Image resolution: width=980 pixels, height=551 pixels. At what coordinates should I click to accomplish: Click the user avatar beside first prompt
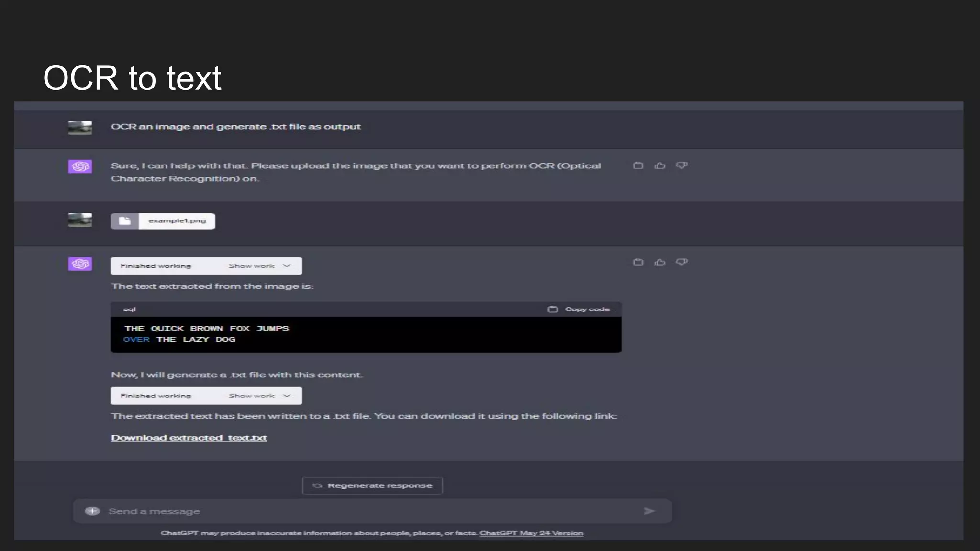(x=80, y=128)
